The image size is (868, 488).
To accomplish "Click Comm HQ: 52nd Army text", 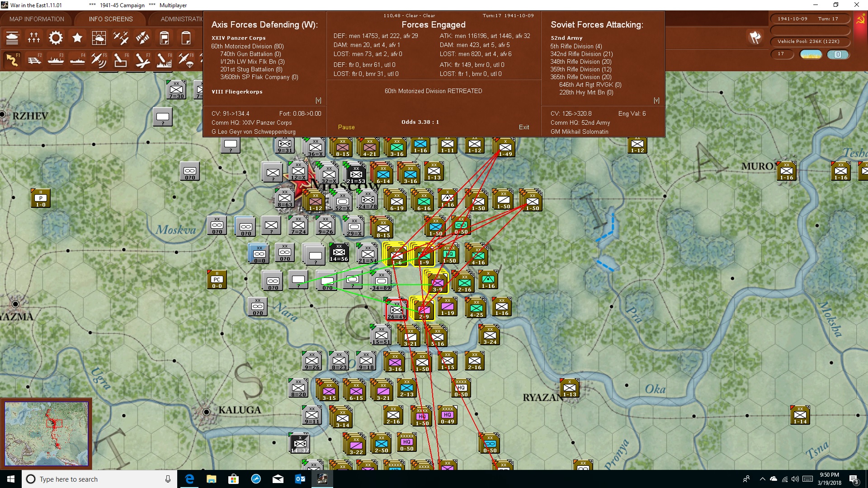I will [x=580, y=122].
